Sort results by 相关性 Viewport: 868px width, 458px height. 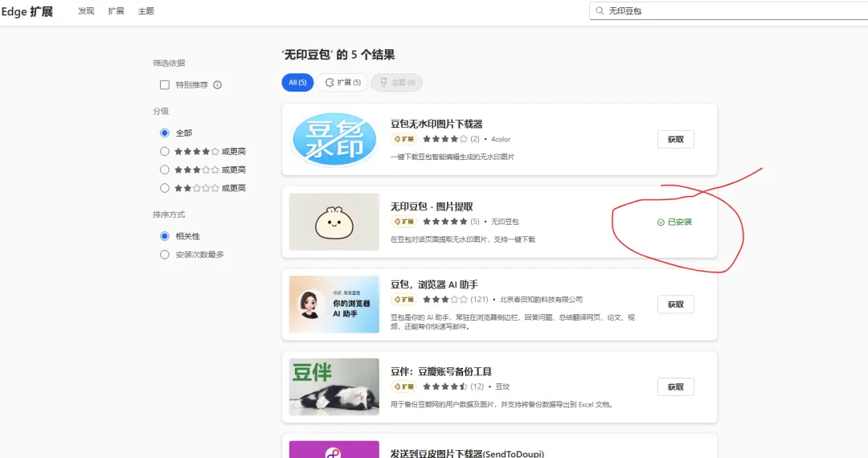[x=165, y=236]
